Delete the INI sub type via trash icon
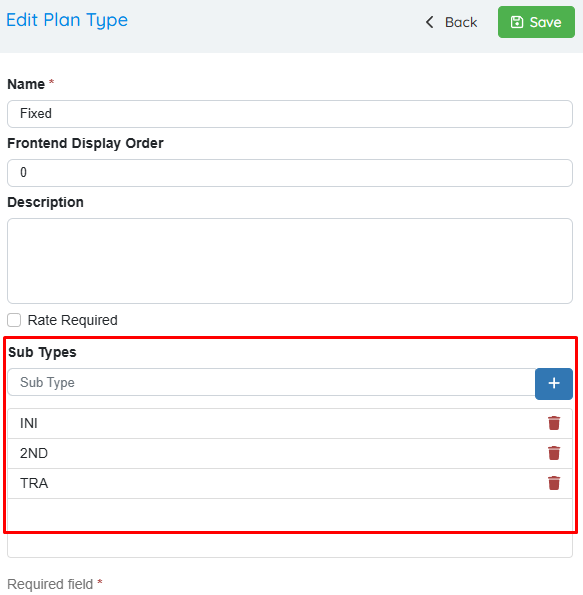This screenshot has width=583, height=595. pyautogui.click(x=554, y=423)
